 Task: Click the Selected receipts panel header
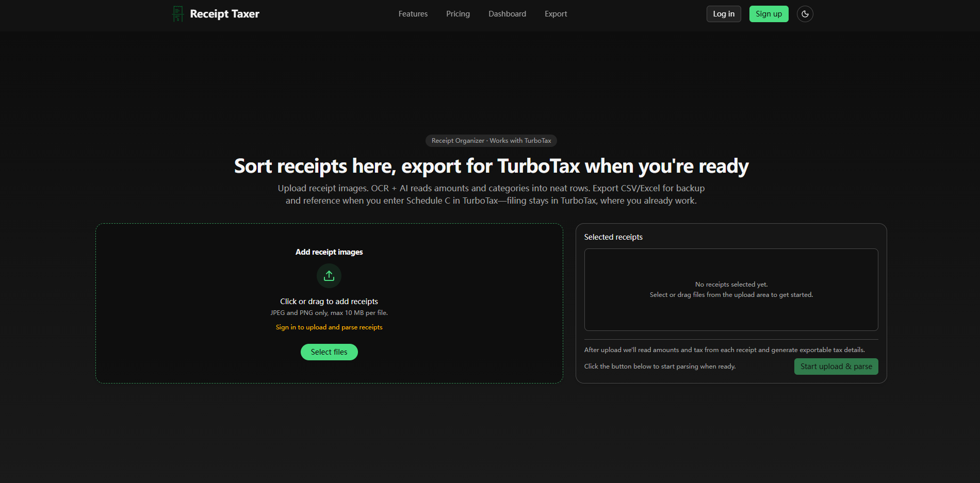point(613,237)
